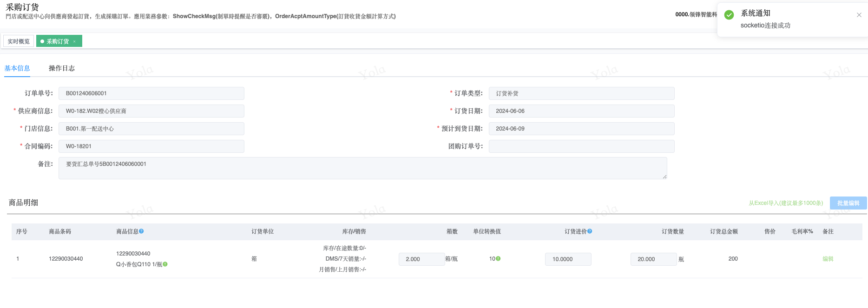868x308 pixels.
Task: Click the 订单单号 field B001240606001
Action: click(151, 93)
